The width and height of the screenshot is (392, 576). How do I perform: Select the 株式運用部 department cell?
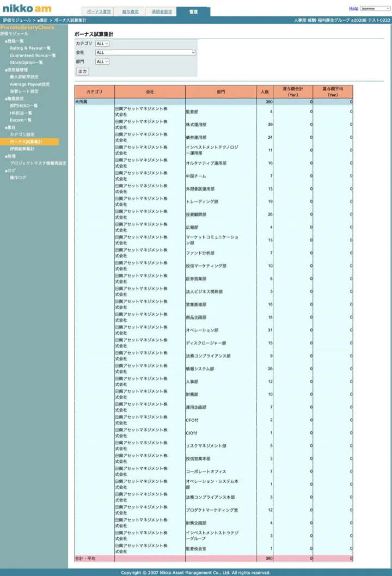click(x=221, y=125)
